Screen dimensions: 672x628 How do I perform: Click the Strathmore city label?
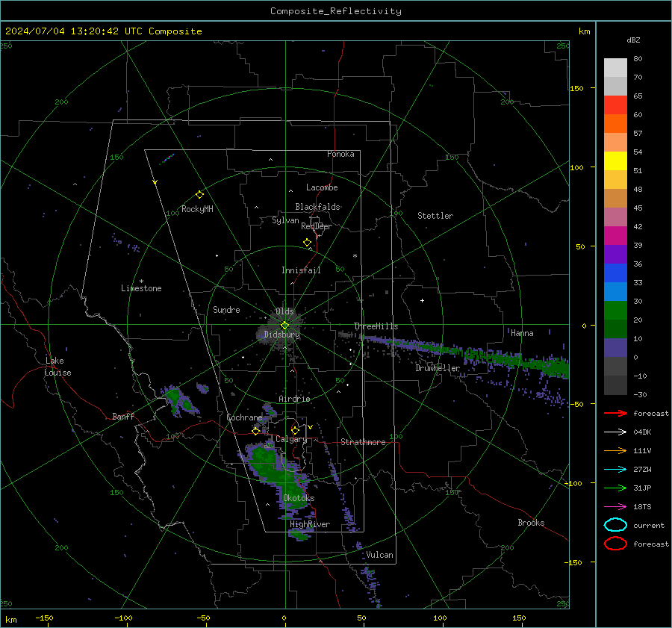[x=363, y=442]
